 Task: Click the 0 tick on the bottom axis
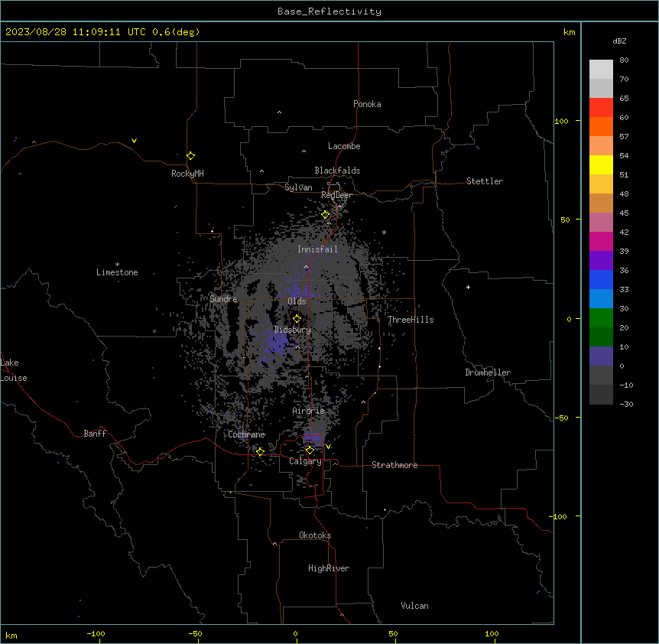tap(295, 633)
